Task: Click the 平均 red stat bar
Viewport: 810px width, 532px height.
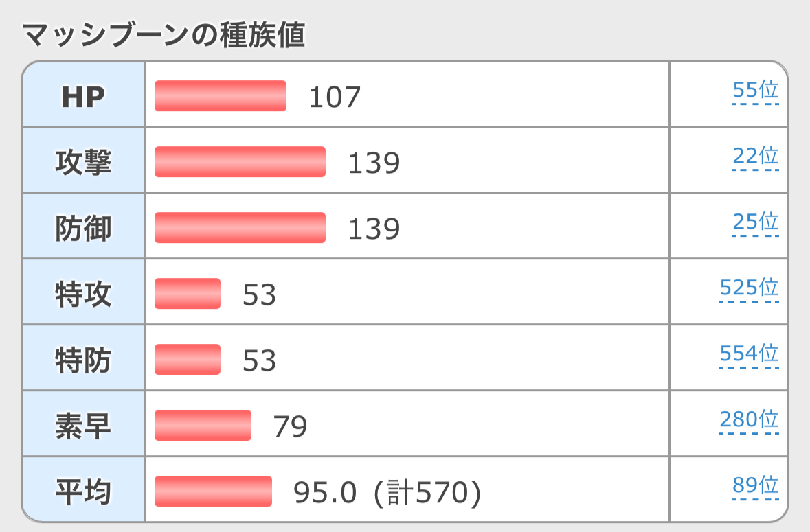Action: click(x=214, y=491)
